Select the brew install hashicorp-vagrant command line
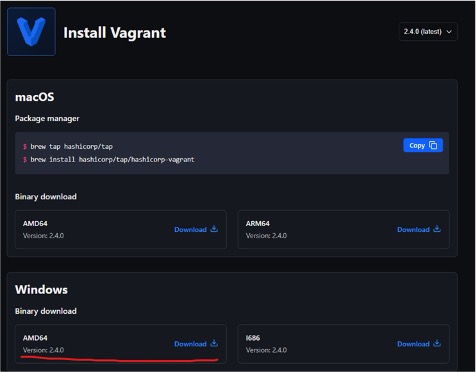 [x=112, y=159]
